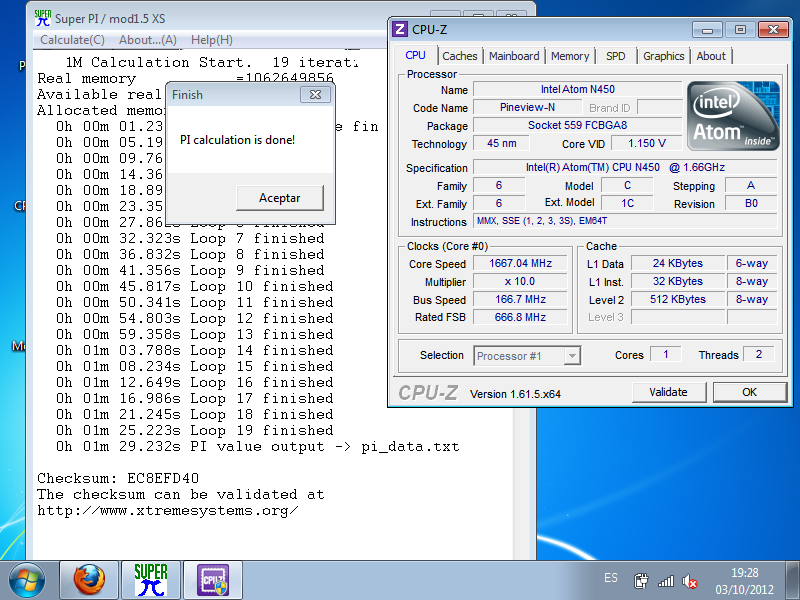This screenshot has height=600, width=800.
Task: Close the CPU-Z window
Action: tap(773, 30)
